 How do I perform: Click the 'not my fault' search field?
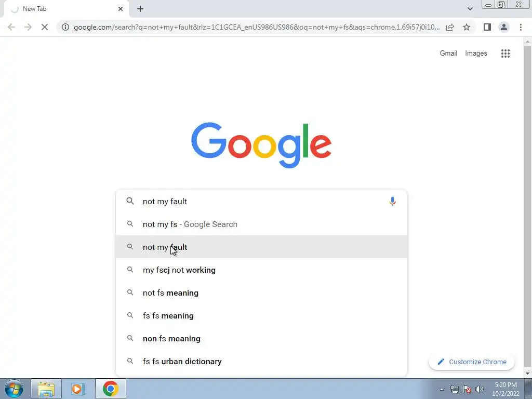(x=262, y=201)
